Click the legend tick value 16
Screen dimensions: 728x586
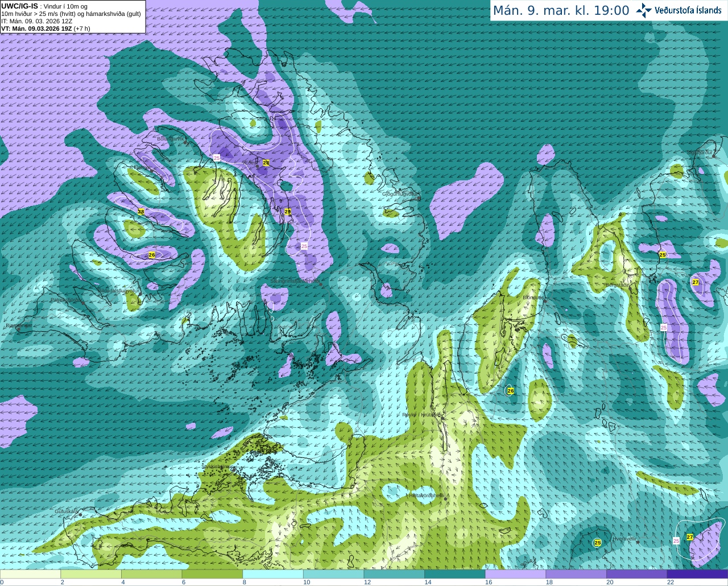click(489, 582)
